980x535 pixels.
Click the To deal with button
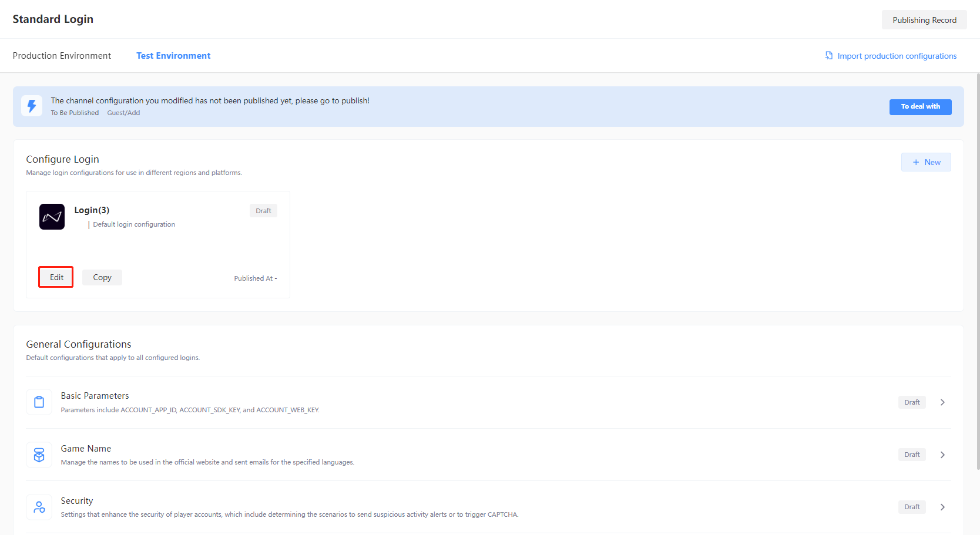[x=920, y=107]
